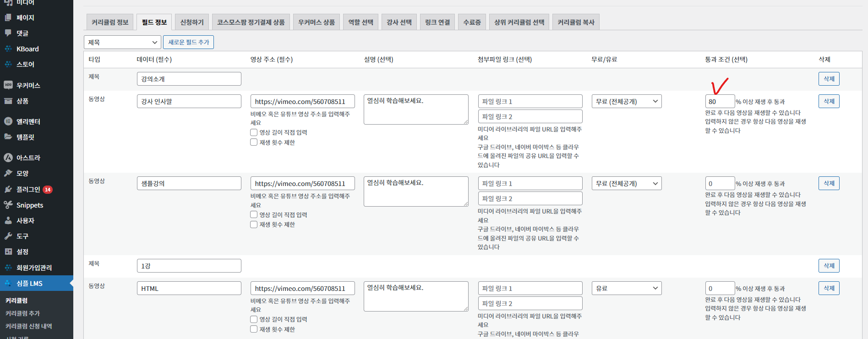Click the 스토어 sidebar icon
Viewport: 868px width, 339px height.
[8, 64]
